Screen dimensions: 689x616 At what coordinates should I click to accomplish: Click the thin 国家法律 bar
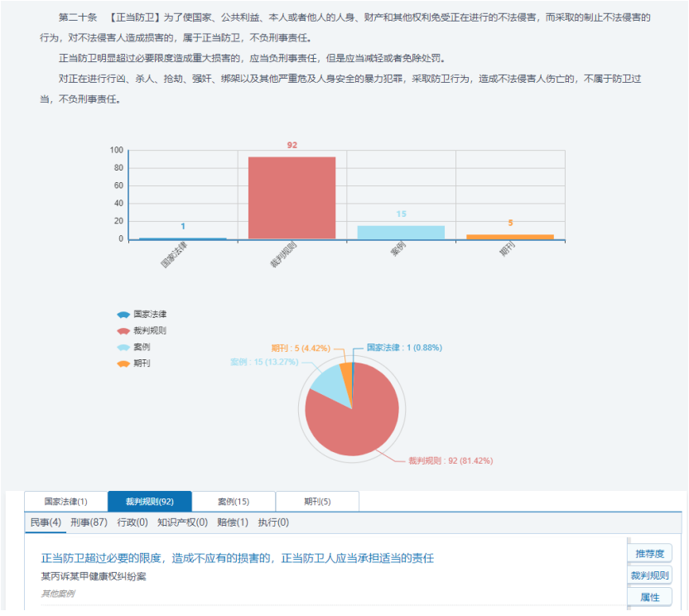tap(183, 238)
